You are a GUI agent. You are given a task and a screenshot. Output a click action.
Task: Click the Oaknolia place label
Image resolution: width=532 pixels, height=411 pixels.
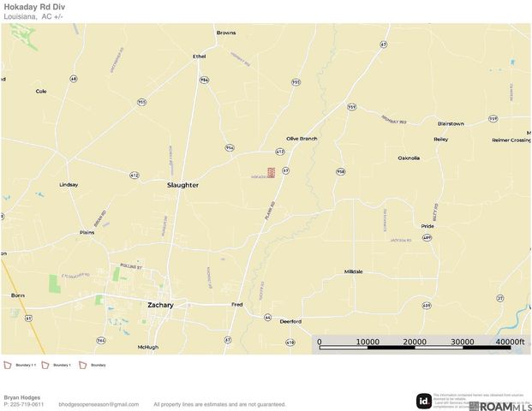409,158
